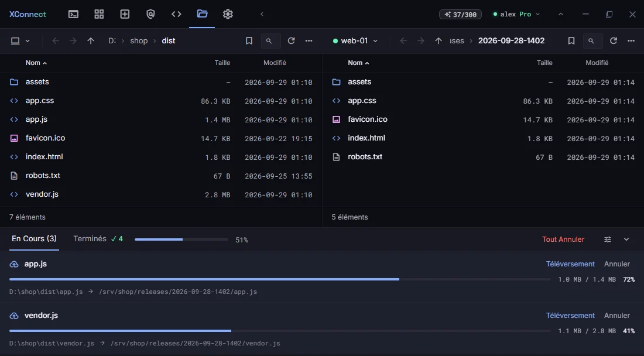The width and height of the screenshot is (644, 356).
Task: Select vendor.js in the local file list
Action: pos(161,194)
